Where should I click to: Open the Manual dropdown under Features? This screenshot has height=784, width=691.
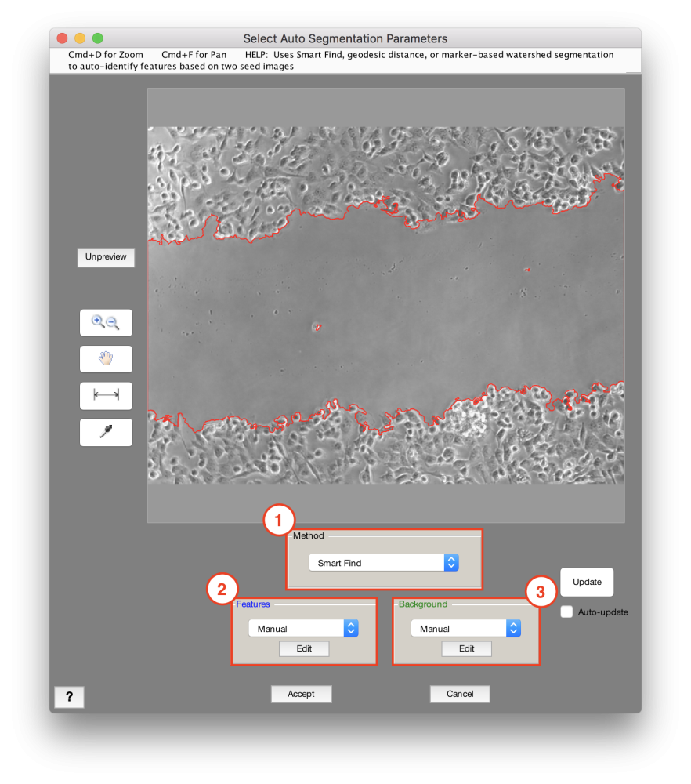pyautogui.click(x=303, y=628)
